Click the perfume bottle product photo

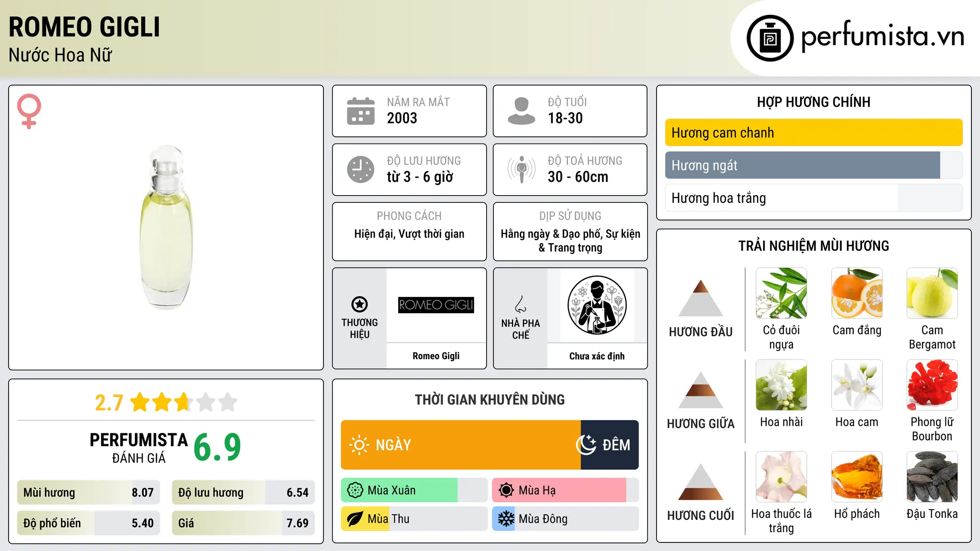(x=166, y=227)
